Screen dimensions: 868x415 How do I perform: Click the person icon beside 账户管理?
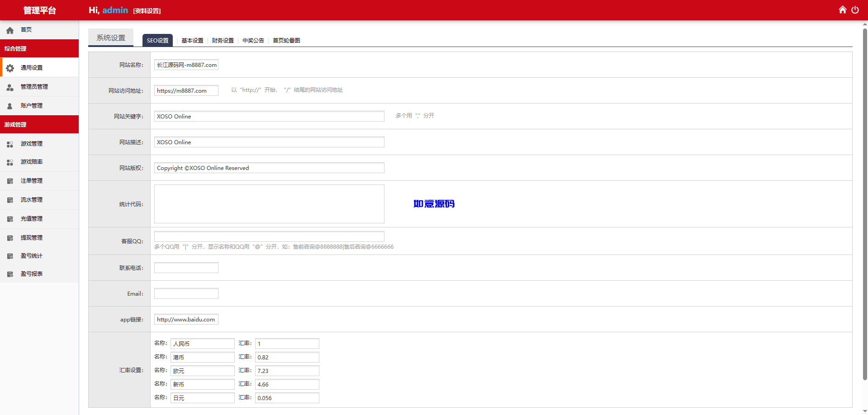click(x=10, y=106)
